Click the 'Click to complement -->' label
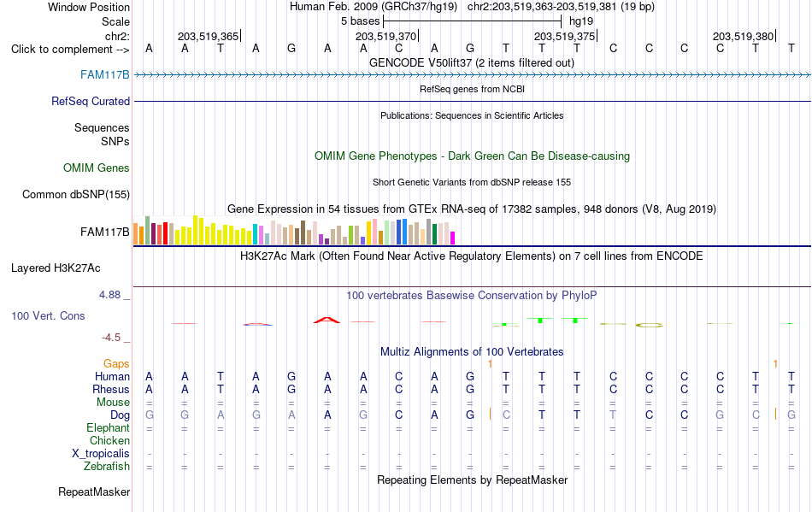 tap(70, 50)
